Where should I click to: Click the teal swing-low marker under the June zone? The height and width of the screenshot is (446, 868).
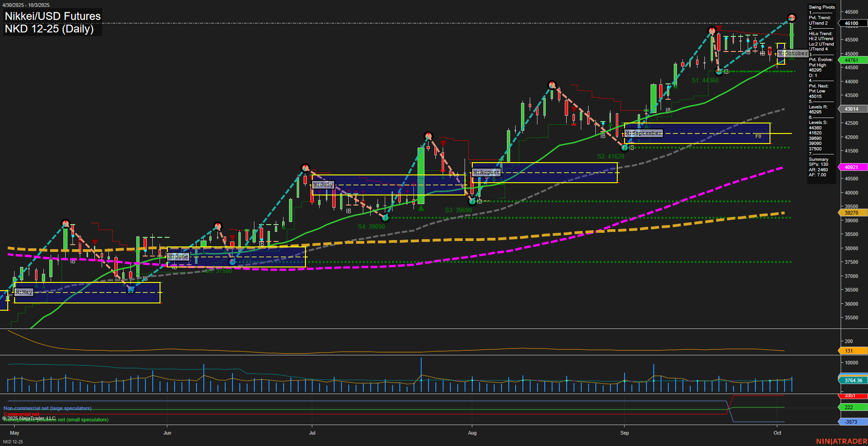232,261
